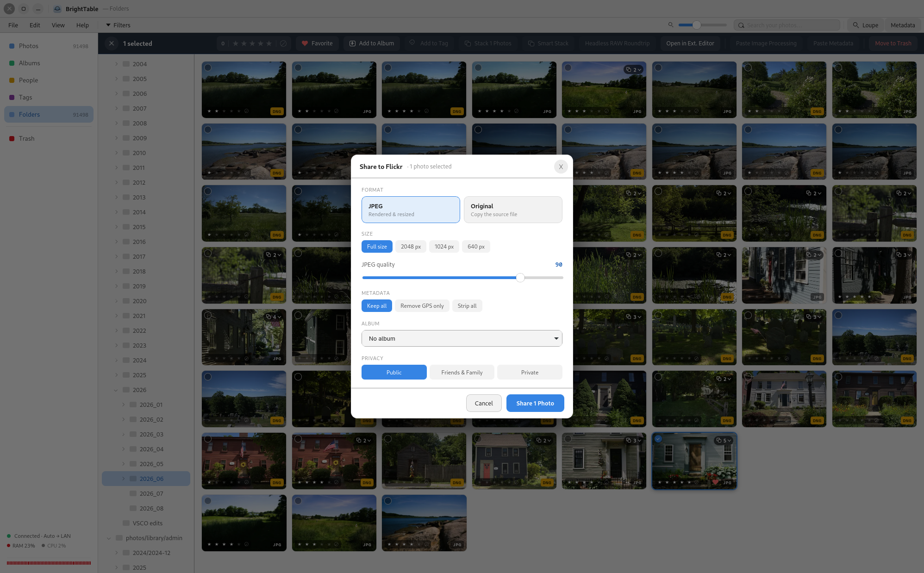Click the Share 1 Photo button

535,403
